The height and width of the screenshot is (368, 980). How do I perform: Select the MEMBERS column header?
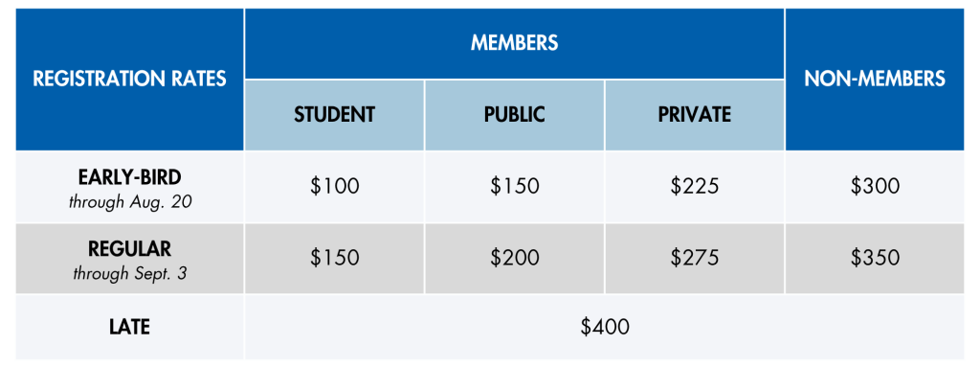click(514, 43)
